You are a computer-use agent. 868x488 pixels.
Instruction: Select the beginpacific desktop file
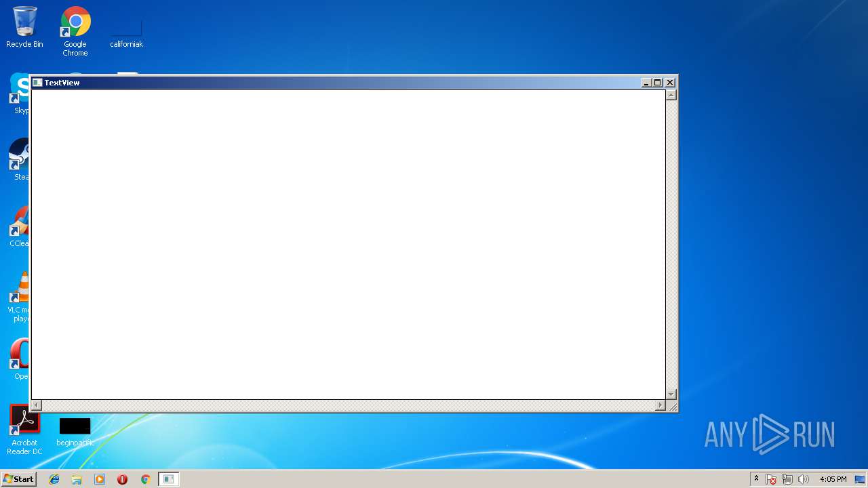click(75, 432)
